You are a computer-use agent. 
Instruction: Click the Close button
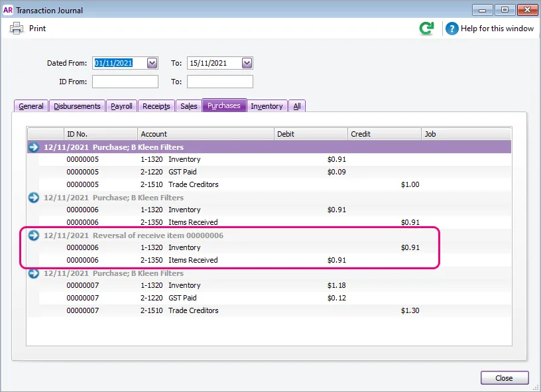pos(505,378)
